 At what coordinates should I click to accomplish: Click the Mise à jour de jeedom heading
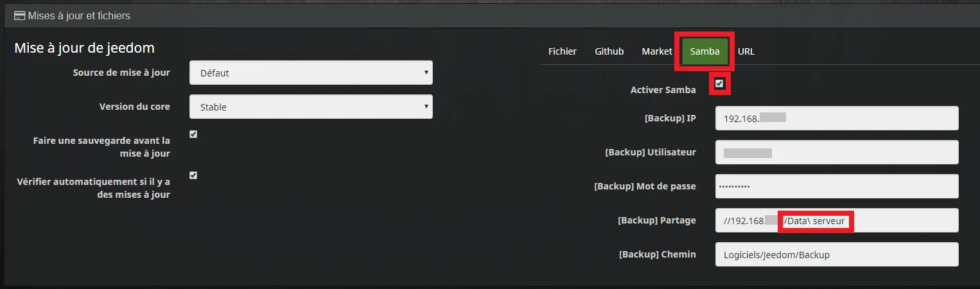[84, 48]
